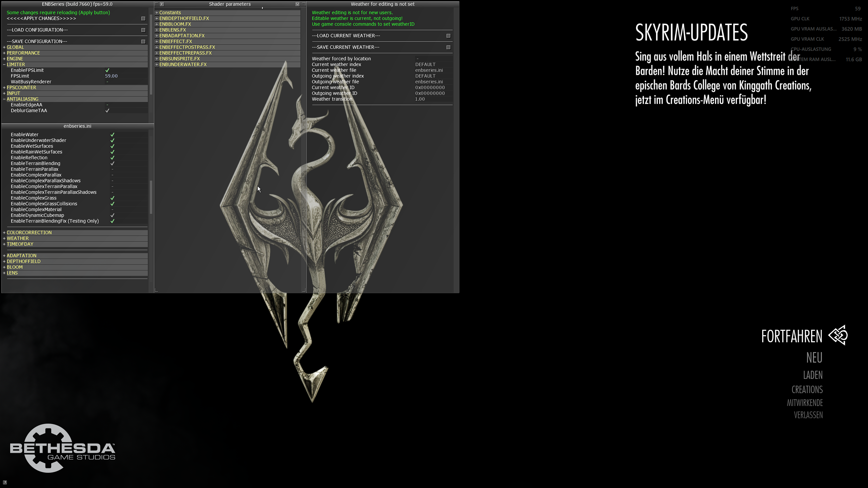The width and height of the screenshot is (868, 488).
Task: Click the V collapse icon in Shader parameters
Action: 297,4
